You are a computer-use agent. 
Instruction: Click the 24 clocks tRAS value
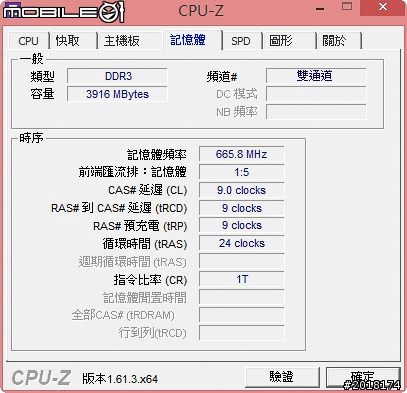click(242, 243)
